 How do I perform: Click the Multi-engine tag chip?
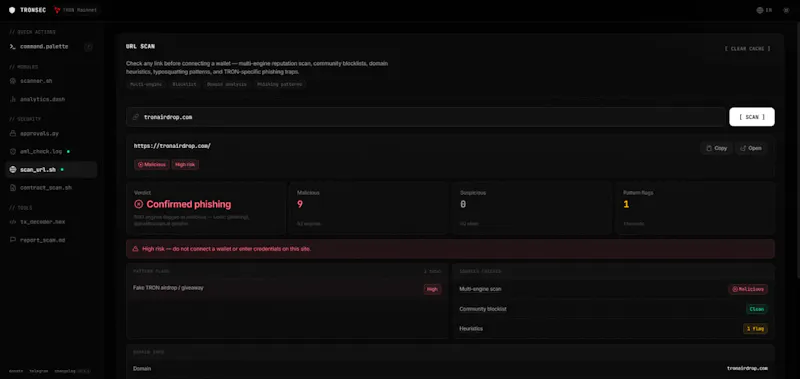tap(145, 84)
